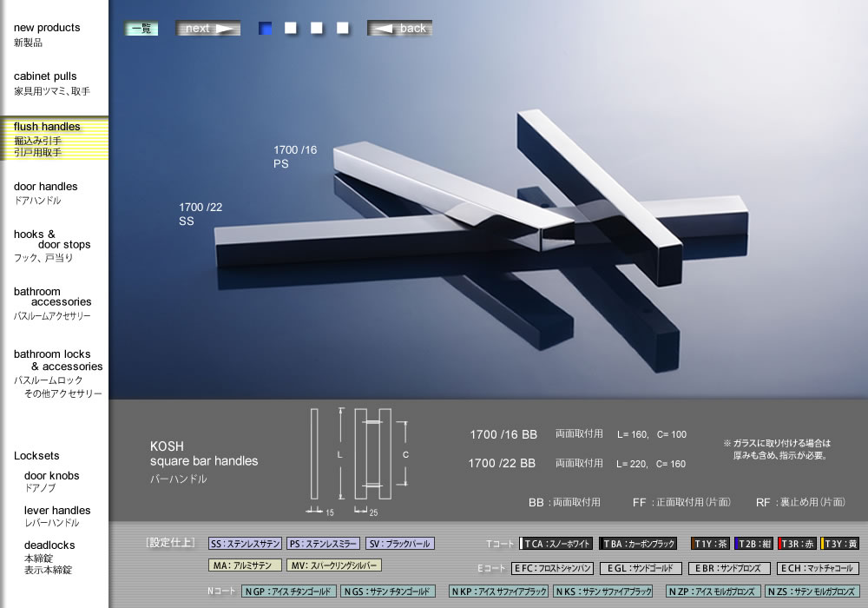This screenshot has height=608, width=868.
Task: Go to next product page
Action: click(208, 29)
